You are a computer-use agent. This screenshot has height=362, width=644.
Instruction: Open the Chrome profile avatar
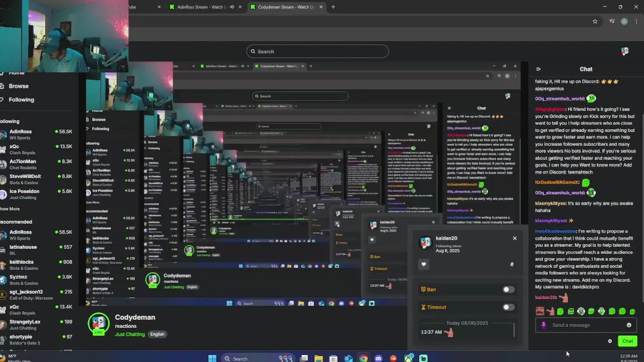tap(624, 21)
